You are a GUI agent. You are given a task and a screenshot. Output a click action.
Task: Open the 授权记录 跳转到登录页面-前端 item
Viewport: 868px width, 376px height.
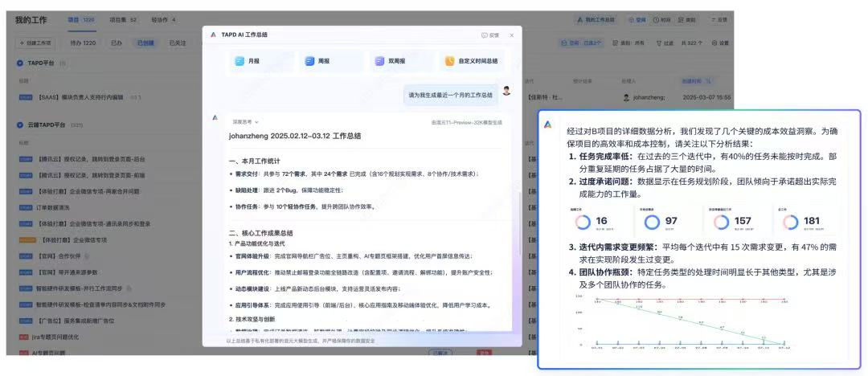(92, 175)
